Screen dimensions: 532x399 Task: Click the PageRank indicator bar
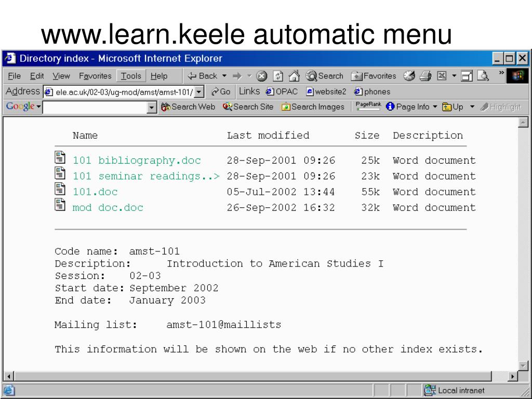[368, 106]
